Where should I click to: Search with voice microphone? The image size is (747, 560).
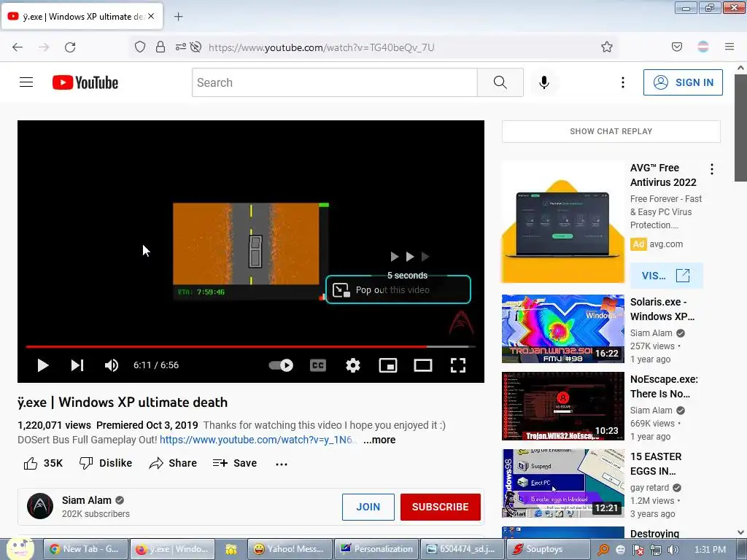(x=544, y=82)
